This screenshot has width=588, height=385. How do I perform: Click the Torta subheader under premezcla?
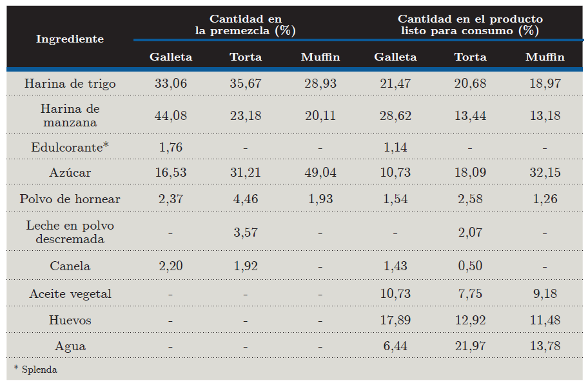tap(245, 57)
